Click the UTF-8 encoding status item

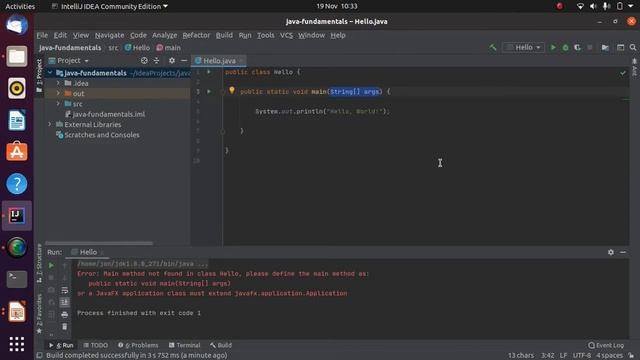pyautogui.click(x=582, y=356)
